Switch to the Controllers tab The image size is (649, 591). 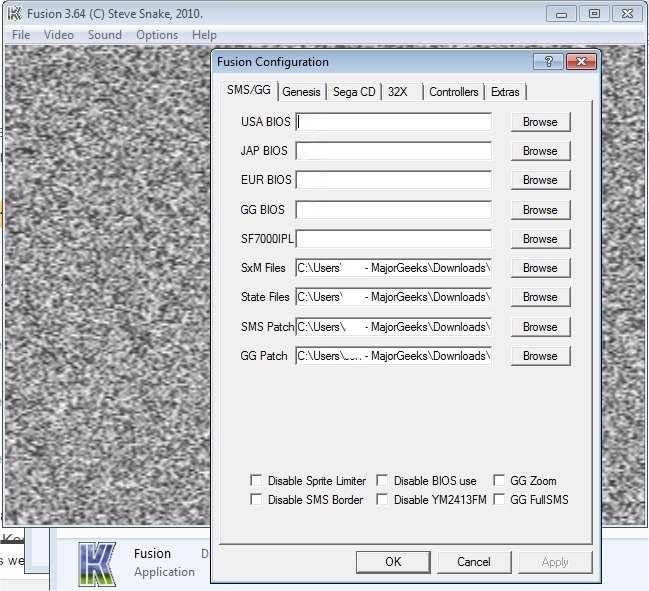(x=454, y=92)
